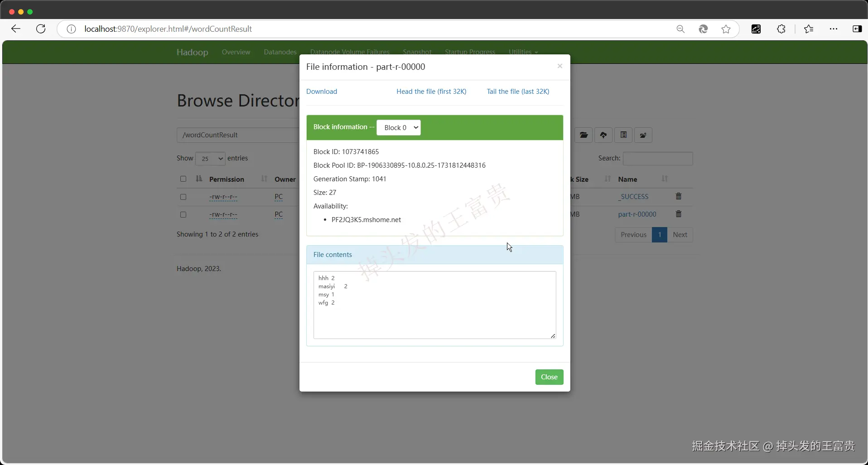Click the folder-with-arrow icon button
The height and width of the screenshot is (465, 868).
(643, 135)
